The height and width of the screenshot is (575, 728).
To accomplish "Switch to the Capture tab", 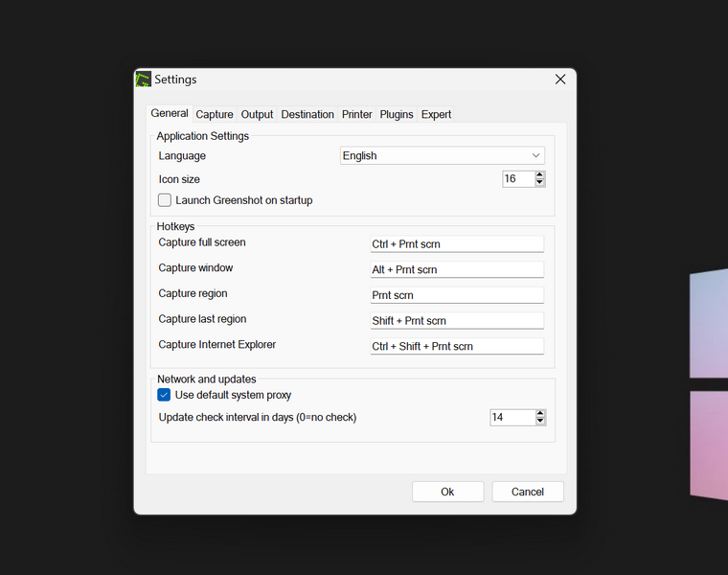I will pos(215,114).
